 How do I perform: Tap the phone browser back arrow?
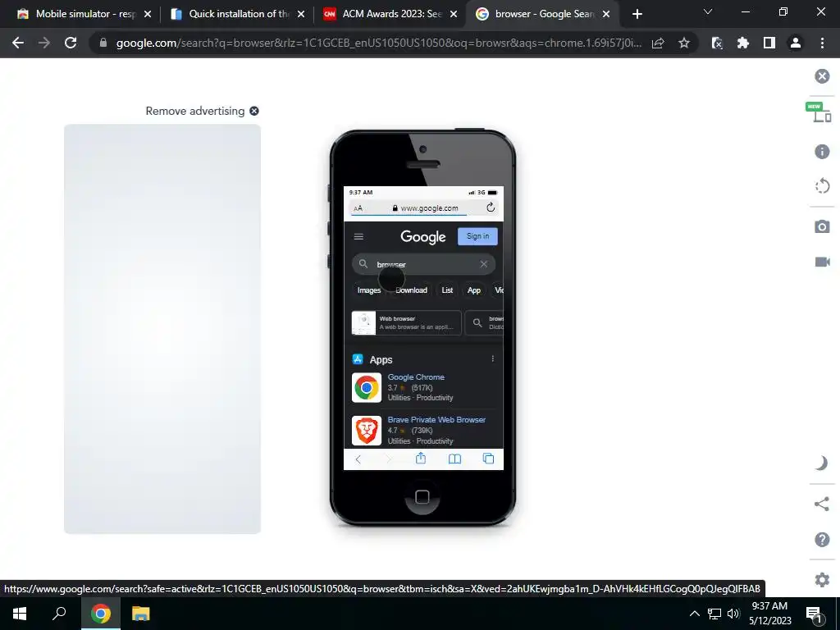[x=358, y=459]
